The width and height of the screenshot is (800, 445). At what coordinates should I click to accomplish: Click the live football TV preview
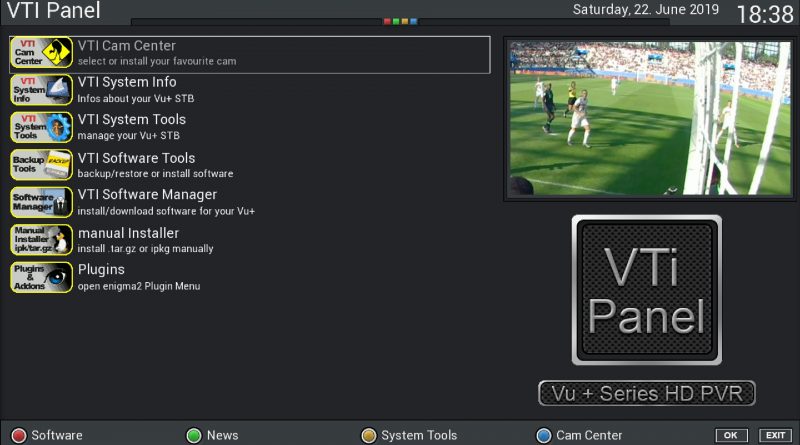pos(649,118)
